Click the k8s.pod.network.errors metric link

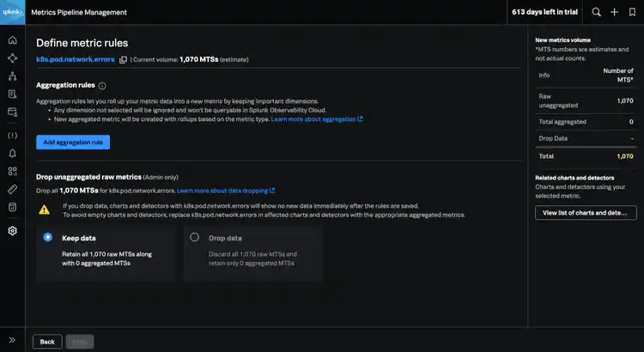point(76,60)
